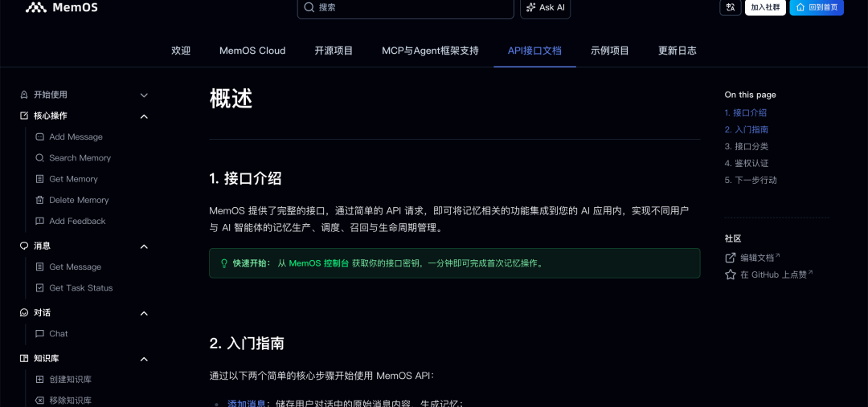This screenshot has height=407, width=868.
Task: Click the search magnifier icon
Action: (309, 7)
